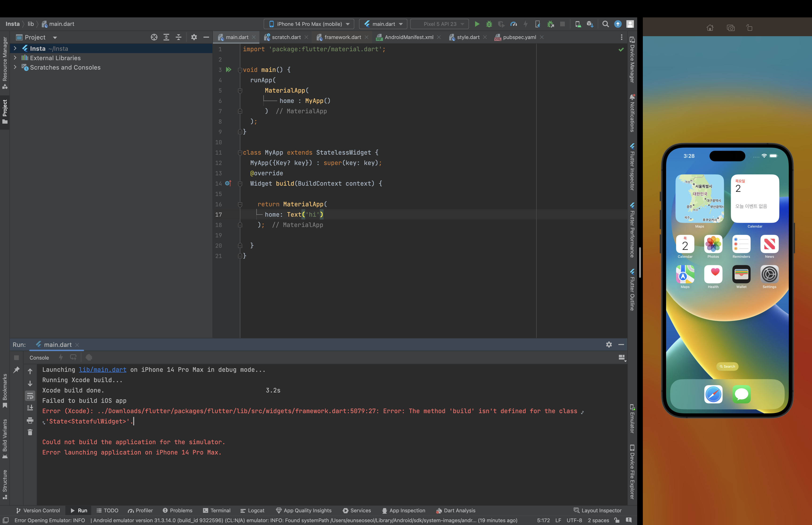Viewport: 812px width, 525px height.
Task: Open the Photos app on the simulator
Action: point(713,244)
